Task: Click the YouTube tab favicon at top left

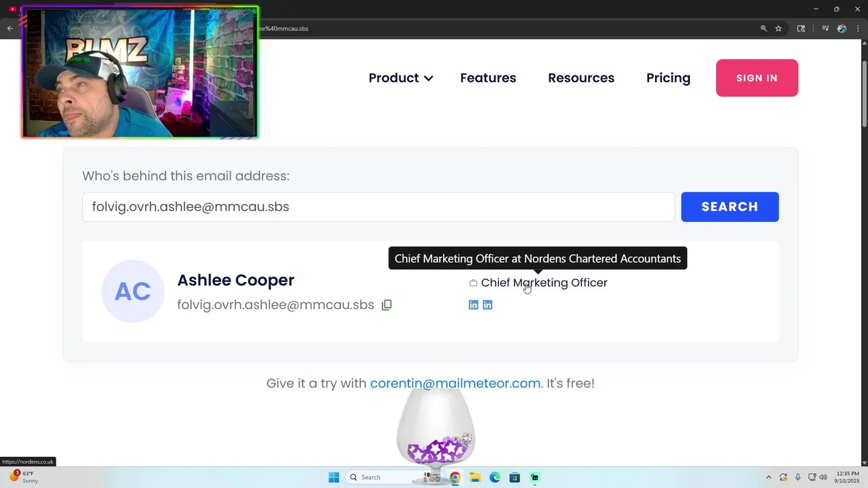Action: (x=12, y=9)
